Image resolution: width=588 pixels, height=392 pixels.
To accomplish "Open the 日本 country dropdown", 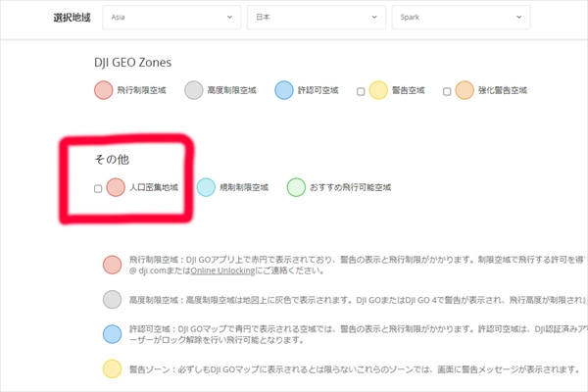I will pyautogui.click(x=317, y=18).
